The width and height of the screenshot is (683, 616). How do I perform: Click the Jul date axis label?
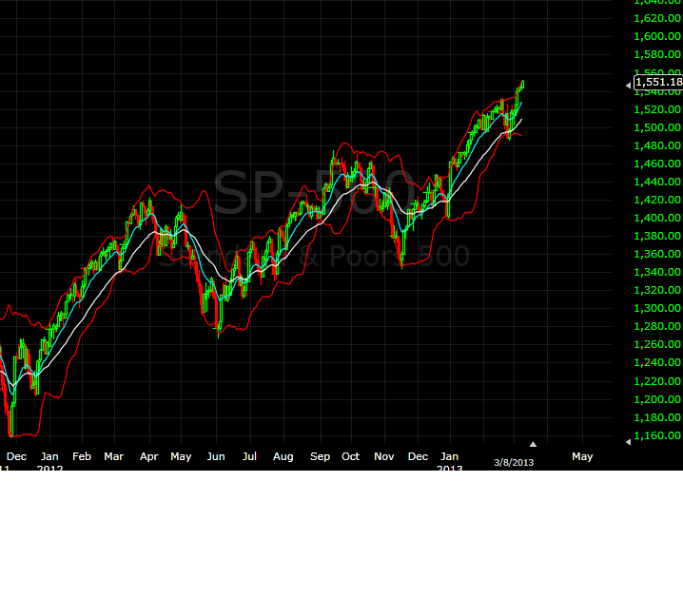point(249,456)
